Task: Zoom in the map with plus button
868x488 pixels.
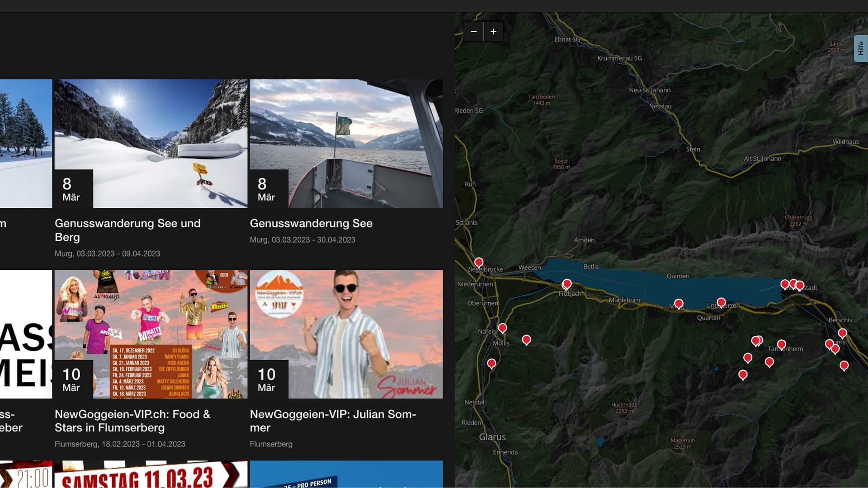Action: (493, 32)
